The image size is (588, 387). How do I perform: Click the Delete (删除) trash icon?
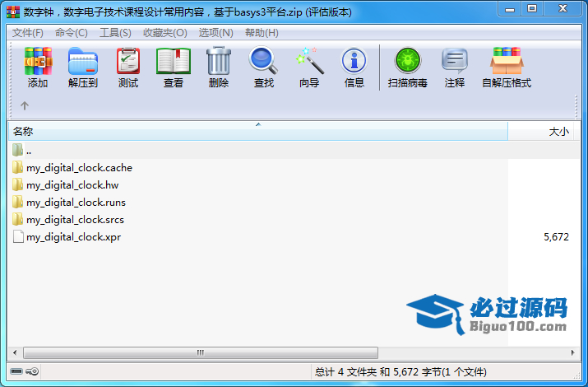(219, 61)
